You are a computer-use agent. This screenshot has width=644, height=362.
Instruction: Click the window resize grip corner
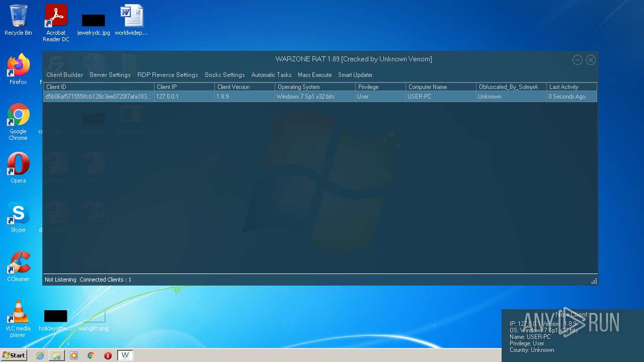[x=594, y=281]
